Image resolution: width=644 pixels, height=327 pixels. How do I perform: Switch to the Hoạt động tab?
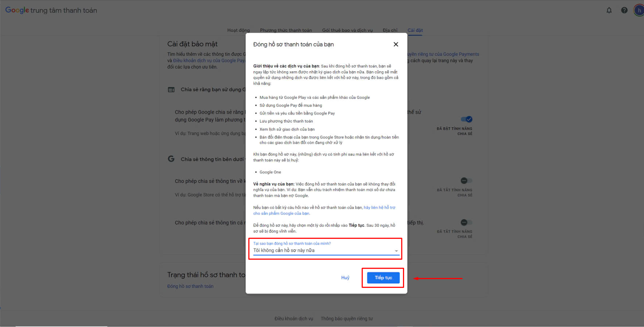pyautogui.click(x=238, y=30)
